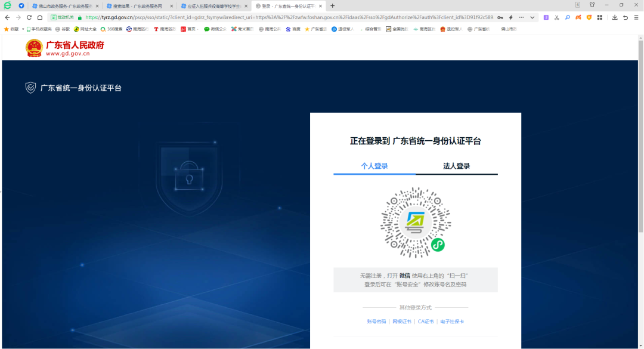Select the 法人登录 tab

[456, 166]
